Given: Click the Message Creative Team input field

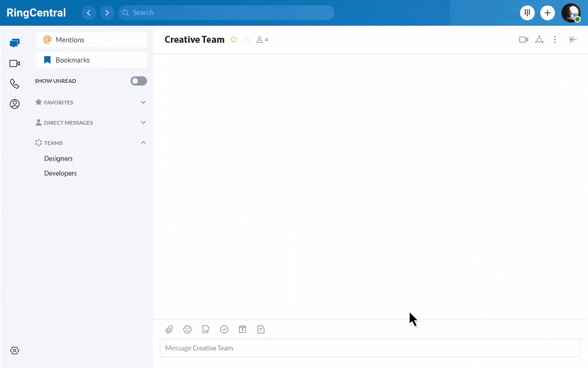Looking at the screenshot, I should tap(370, 348).
